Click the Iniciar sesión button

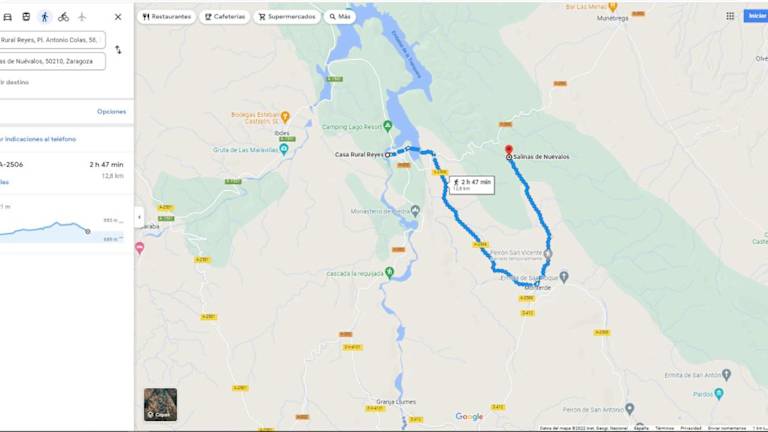pyautogui.click(x=756, y=16)
